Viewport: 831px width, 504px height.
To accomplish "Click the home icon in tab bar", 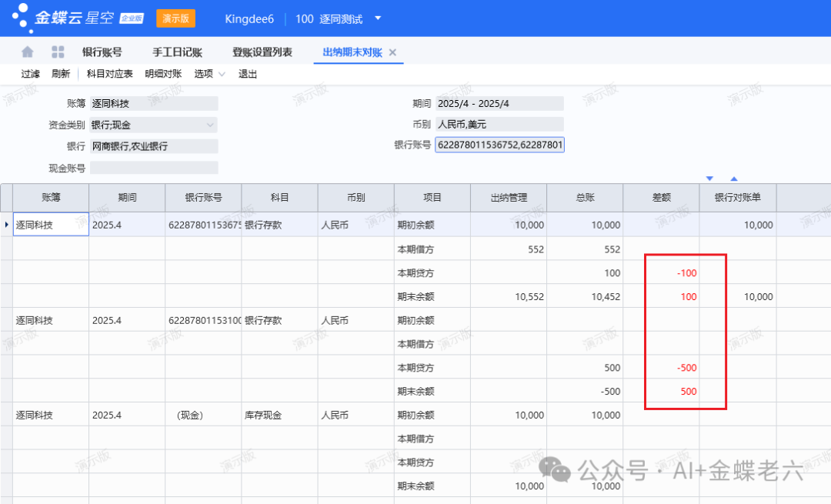I will (x=28, y=52).
